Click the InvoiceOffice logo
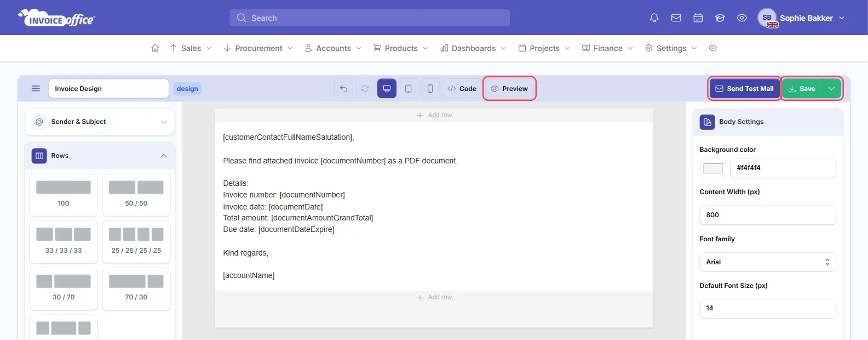 tap(56, 18)
